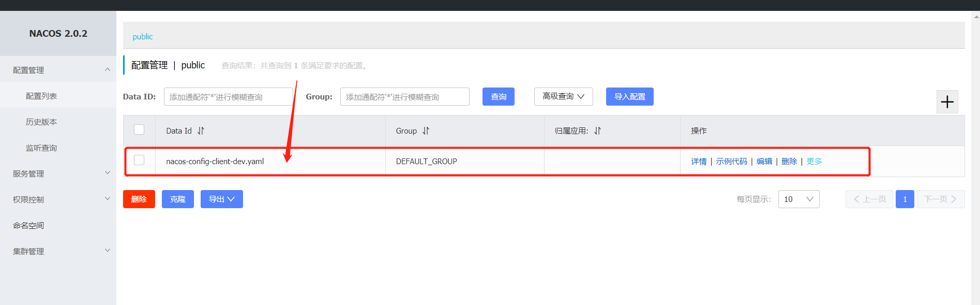Click the row's 删除 link
Screen dimensions: 980x305
pos(789,162)
